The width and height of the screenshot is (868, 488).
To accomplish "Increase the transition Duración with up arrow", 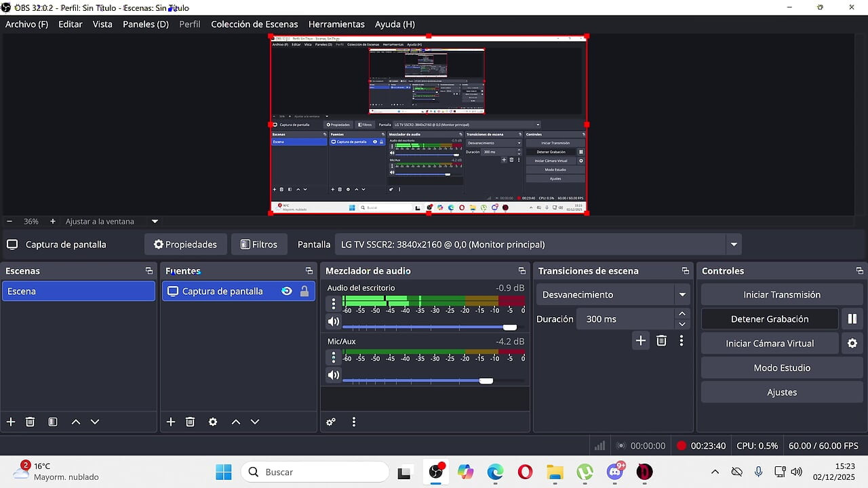I will [x=682, y=314].
